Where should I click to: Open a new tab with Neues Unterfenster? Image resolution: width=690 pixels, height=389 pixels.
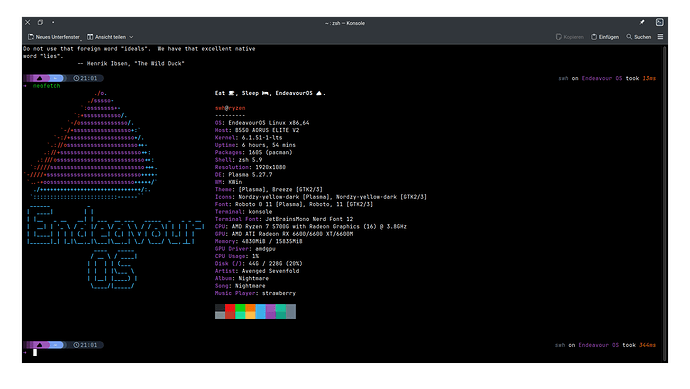[54, 37]
